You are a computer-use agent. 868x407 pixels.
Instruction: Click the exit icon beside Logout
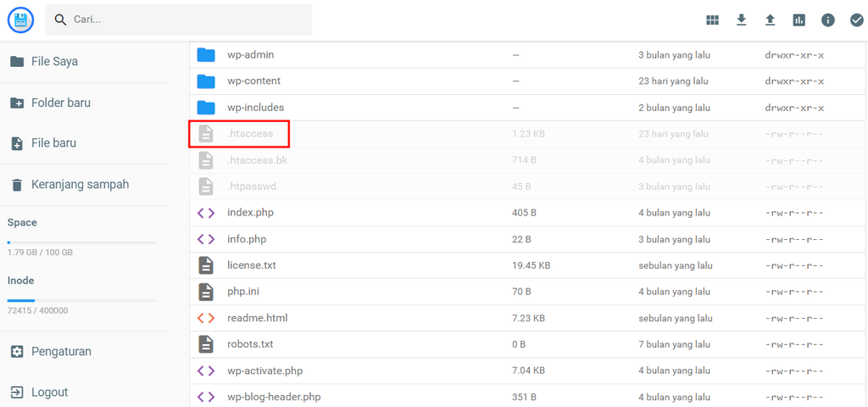[17, 393]
